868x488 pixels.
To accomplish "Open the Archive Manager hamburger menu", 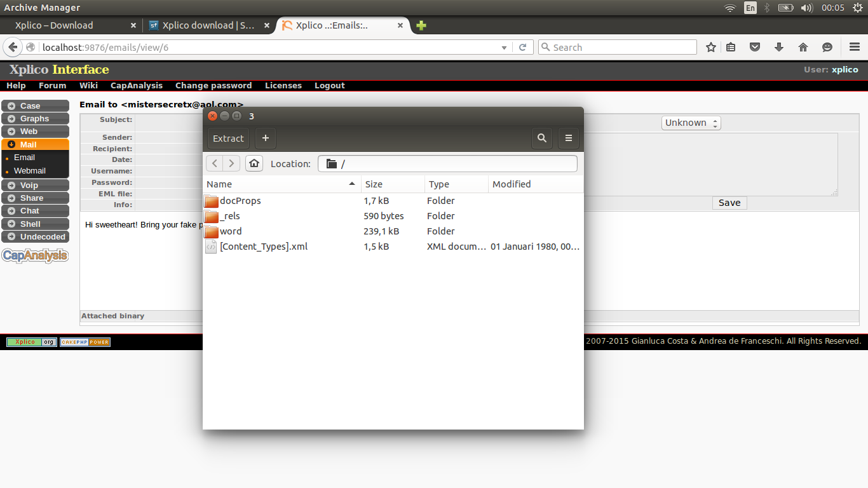I will 568,139.
